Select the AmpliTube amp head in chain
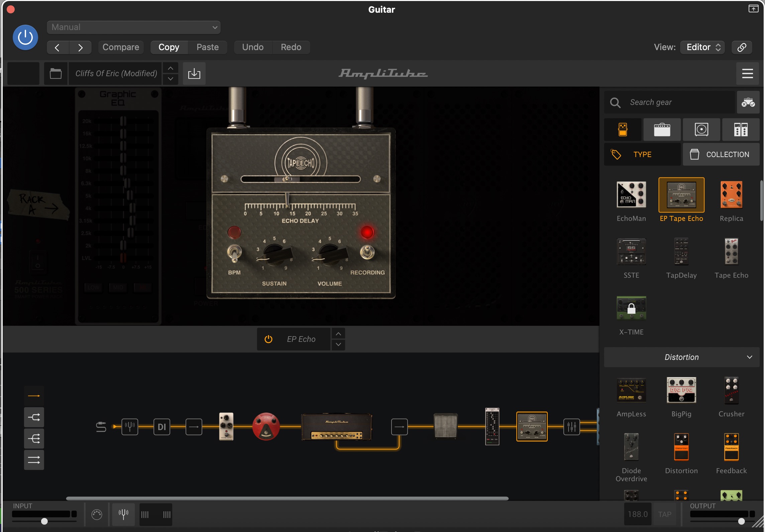This screenshot has width=765, height=532. point(337,427)
